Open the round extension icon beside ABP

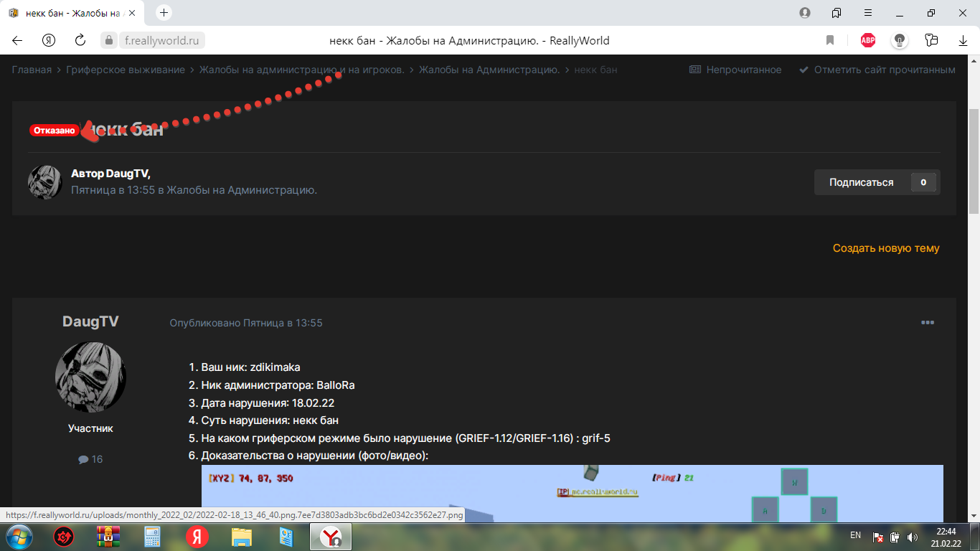point(900,41)
